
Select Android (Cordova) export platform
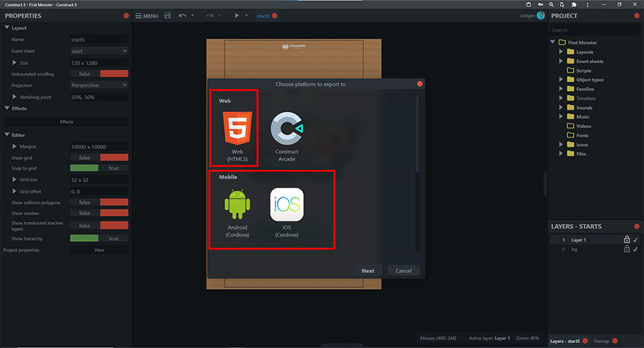coord(237,213)
